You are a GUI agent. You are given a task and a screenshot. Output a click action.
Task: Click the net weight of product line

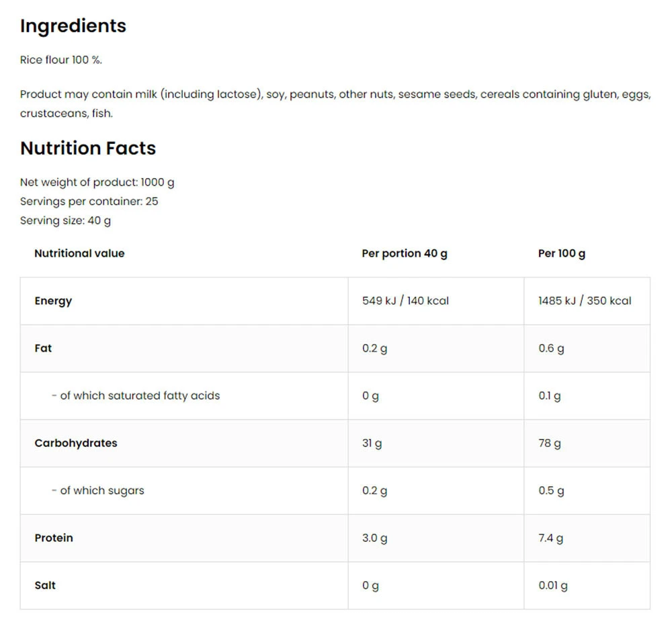(97, 182)
